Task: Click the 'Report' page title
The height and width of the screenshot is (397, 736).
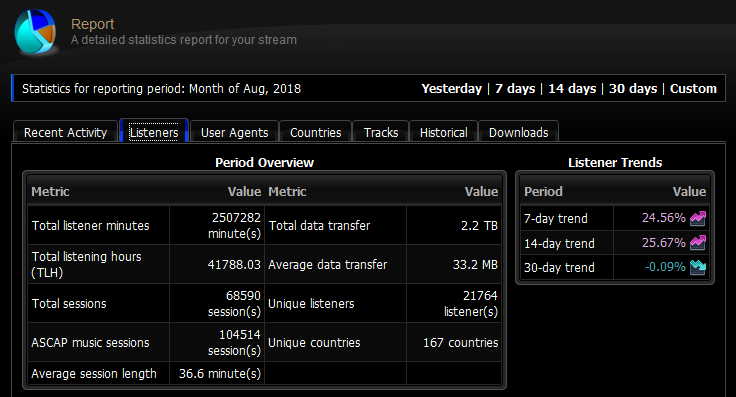Action: click(92, 24)
